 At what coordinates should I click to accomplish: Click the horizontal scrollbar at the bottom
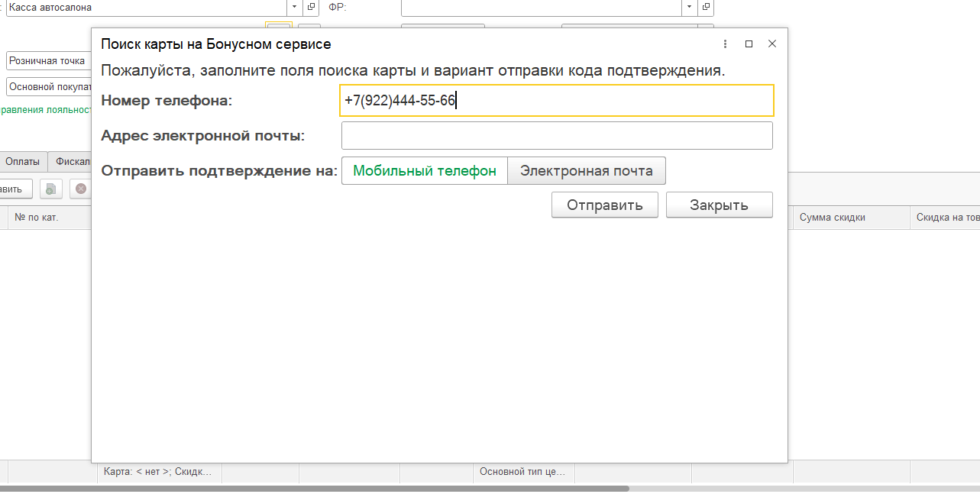point(314,488)
